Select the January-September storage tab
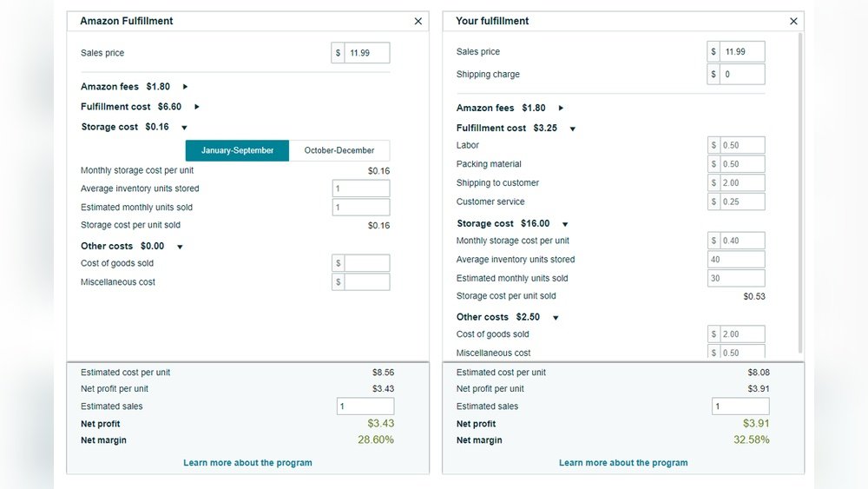The height and width of the screenshot is (489, 868). [x=237, y=150]
